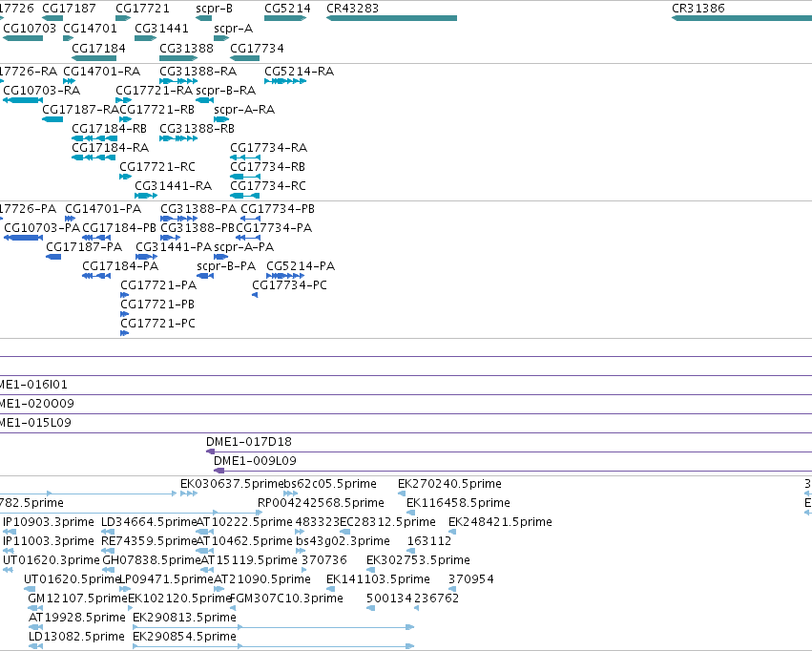812x651 pixels.
Task: Click protein CG17184-PB
Action: [96, 238]
